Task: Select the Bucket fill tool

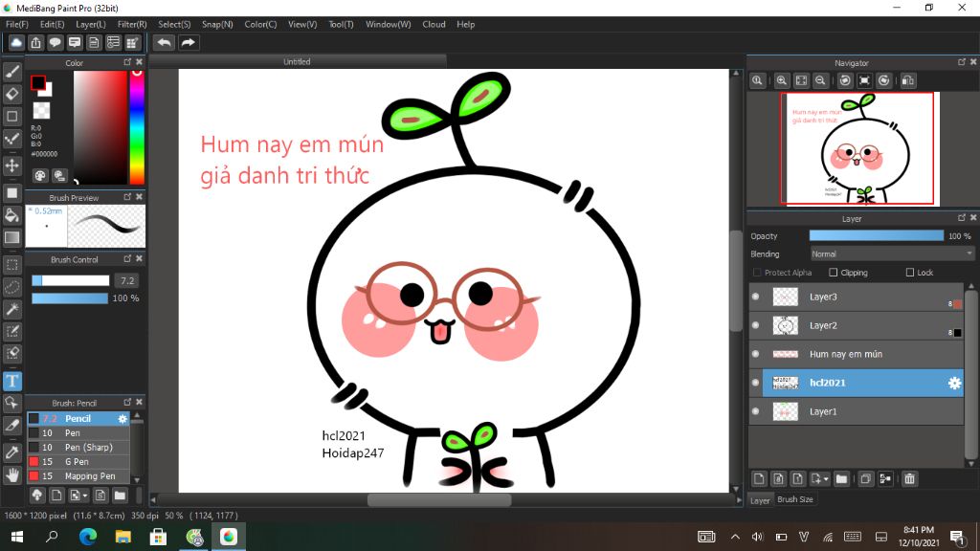Action: click(12, 215)
